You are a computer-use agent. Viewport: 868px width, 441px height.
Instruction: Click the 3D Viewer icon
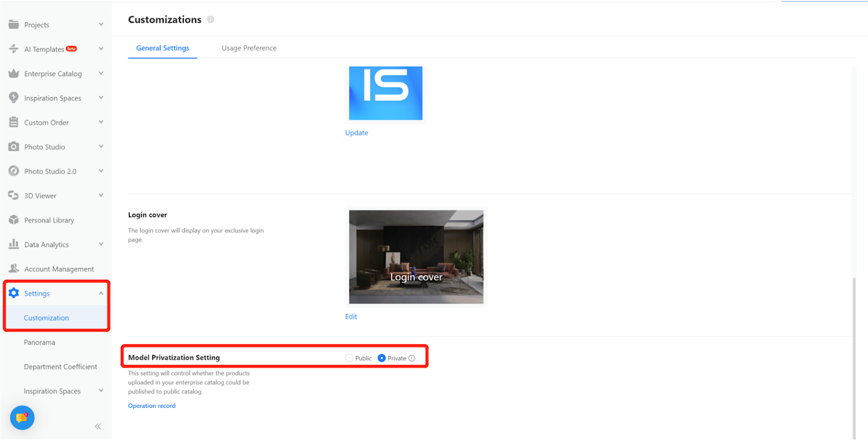(14, 195)
